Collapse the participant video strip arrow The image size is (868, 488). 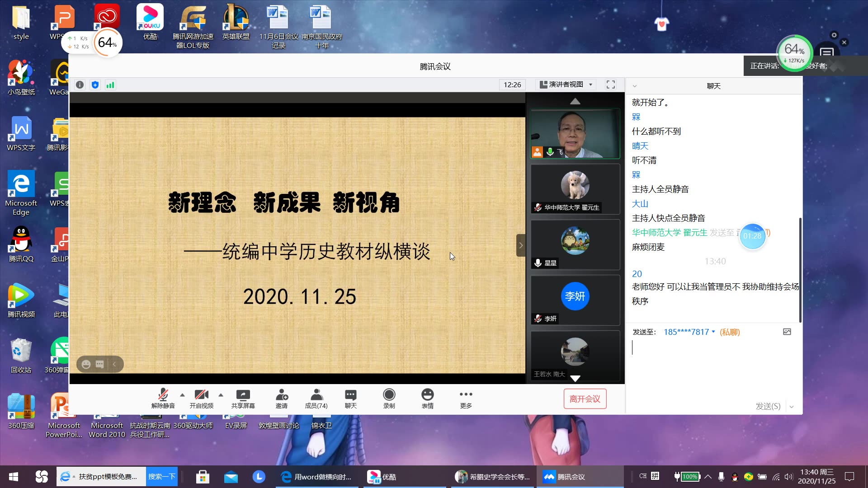(x=521, y=245)
